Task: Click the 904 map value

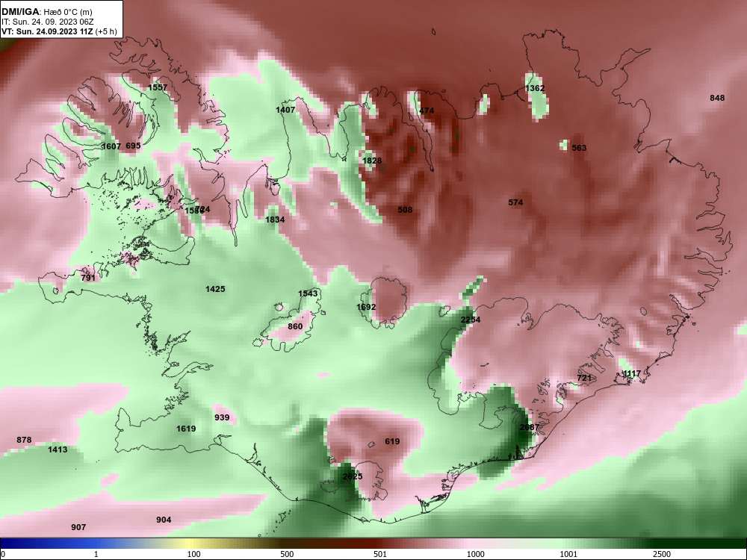Action: click(x=164, y=520)
